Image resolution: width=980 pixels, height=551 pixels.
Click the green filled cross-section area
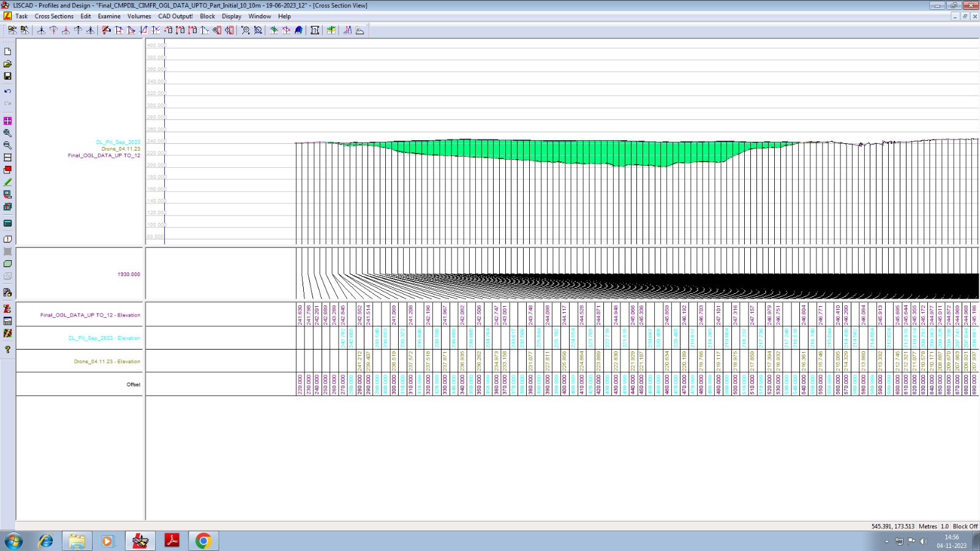click(551, 151)
